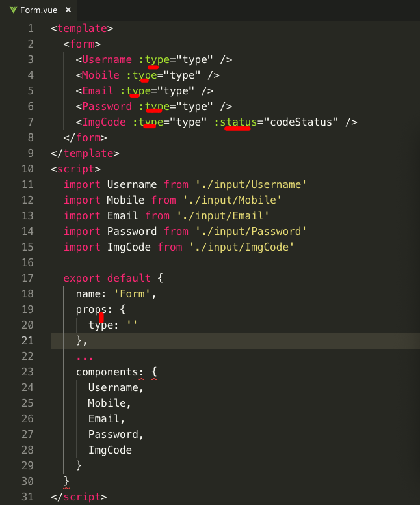This screenshot has width=420, height=505.
Task: Select the Form.vue editor tab
Action: [x=38, y=10]
